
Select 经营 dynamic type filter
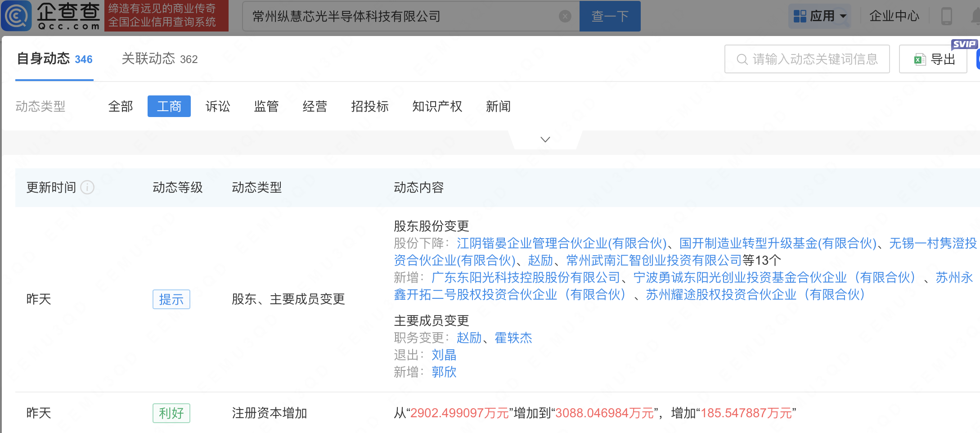pyautogui.click(x=315, y=106)
